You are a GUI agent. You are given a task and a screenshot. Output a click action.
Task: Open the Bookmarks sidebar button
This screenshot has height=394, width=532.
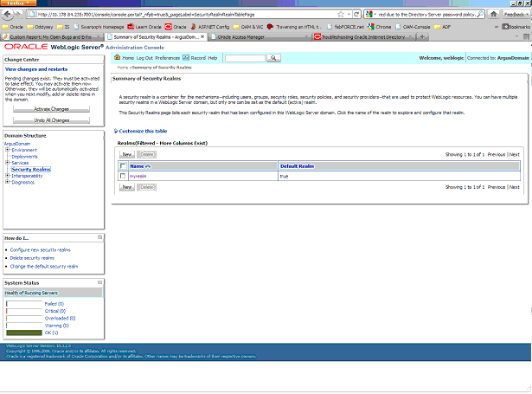coord(516,27)
